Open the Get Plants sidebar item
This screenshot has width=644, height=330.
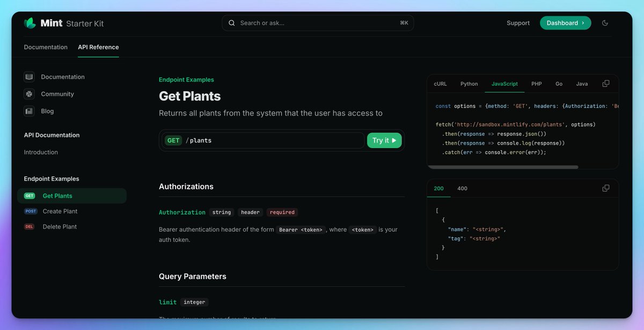pos(72,196)
